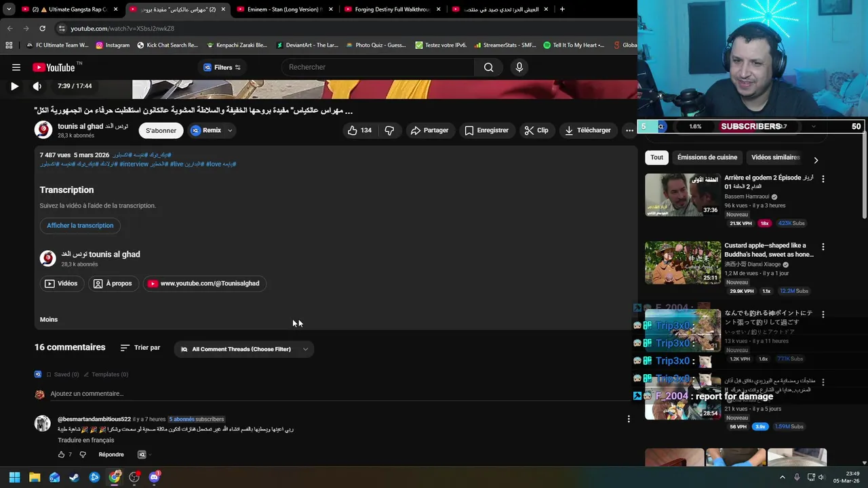Viewport: 868px width, 488px height.
Task: Click Ajoutez un commentaire field
Action: (x=339, y=394)
